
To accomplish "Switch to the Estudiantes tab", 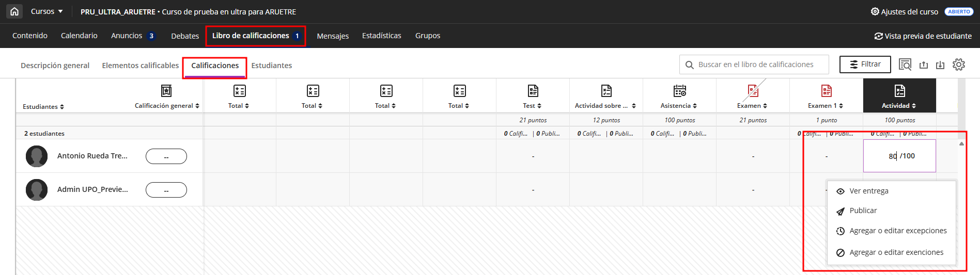I will [x=272, y=66].
